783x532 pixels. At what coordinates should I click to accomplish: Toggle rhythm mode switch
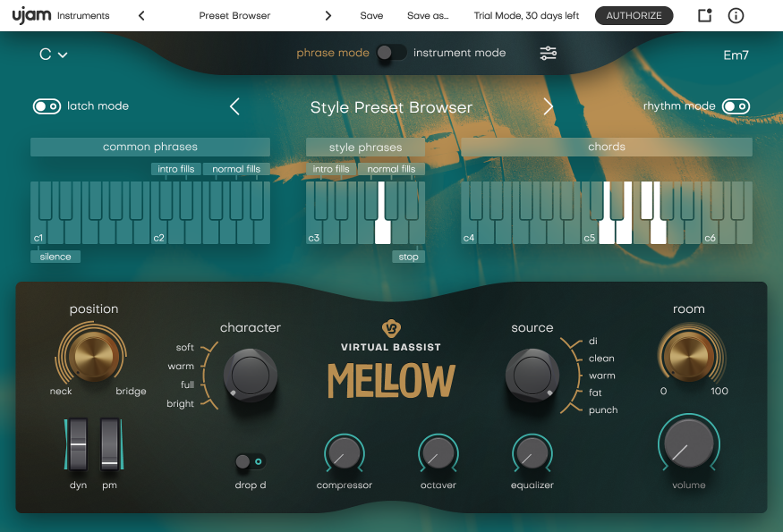(x=736, y=106)
